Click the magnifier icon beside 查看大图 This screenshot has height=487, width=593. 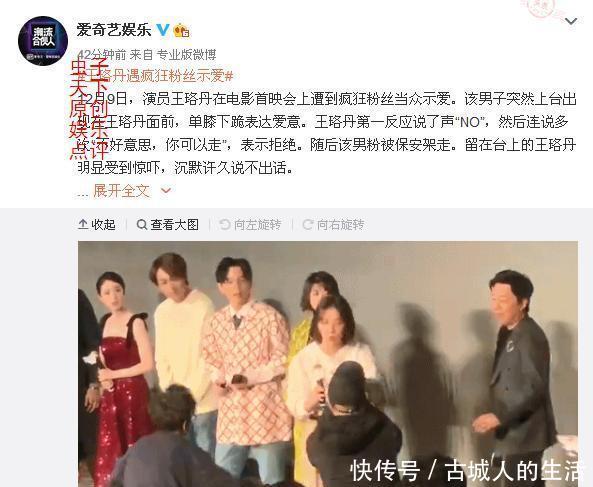(142, 225)
